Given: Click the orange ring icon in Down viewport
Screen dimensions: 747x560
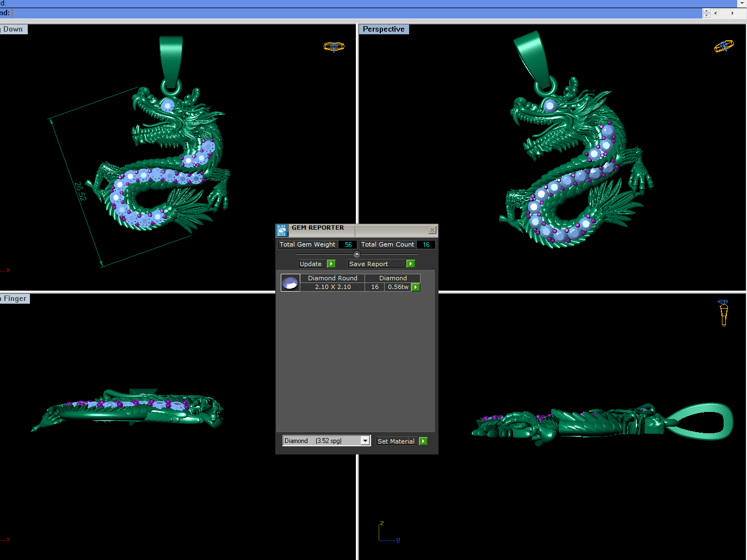Looking at the screenshot, I should click(334, 47).
